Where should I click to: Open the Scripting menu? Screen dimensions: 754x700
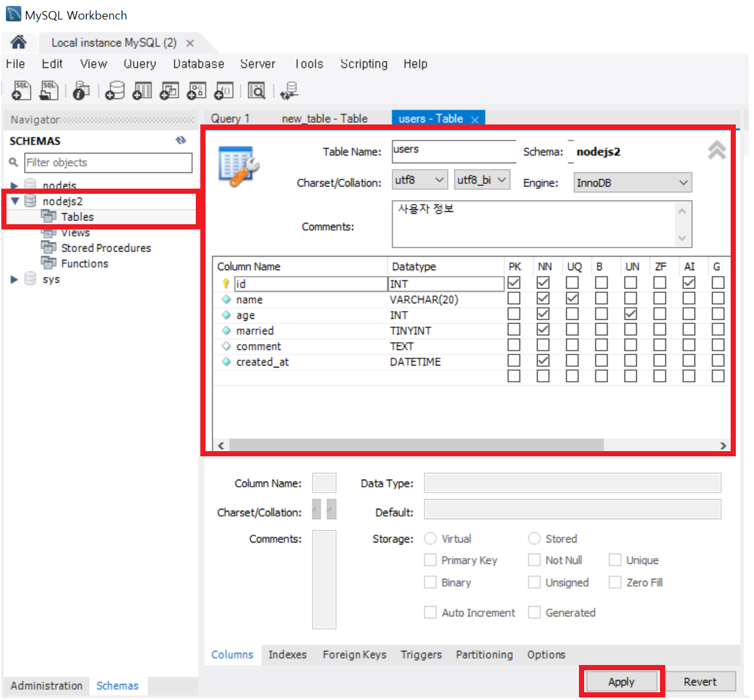coord(364,64)
